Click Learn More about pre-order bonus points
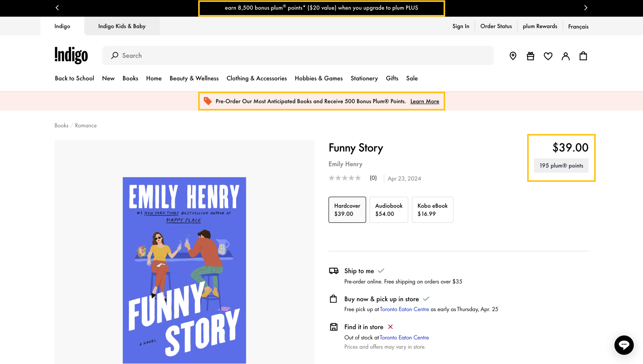Viewport: 643px width, 364px height. pyautogui.click(x=425, y=101)
